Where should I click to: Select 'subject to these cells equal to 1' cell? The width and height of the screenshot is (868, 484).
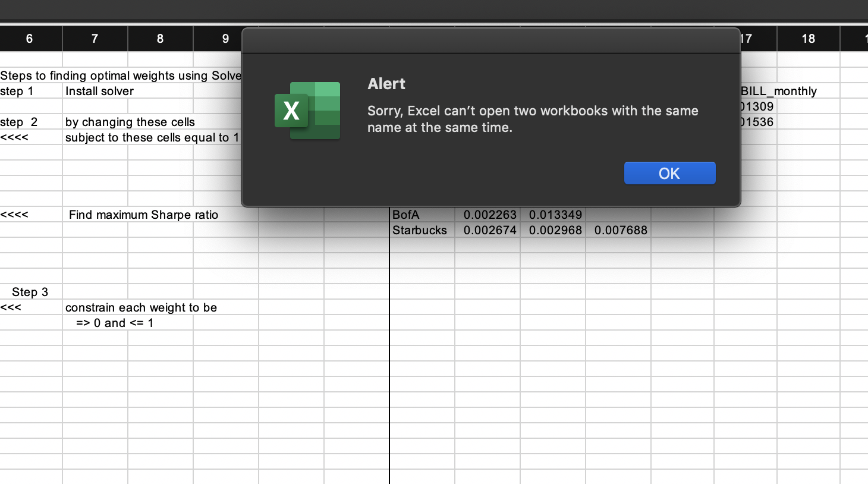coord(152,137)
